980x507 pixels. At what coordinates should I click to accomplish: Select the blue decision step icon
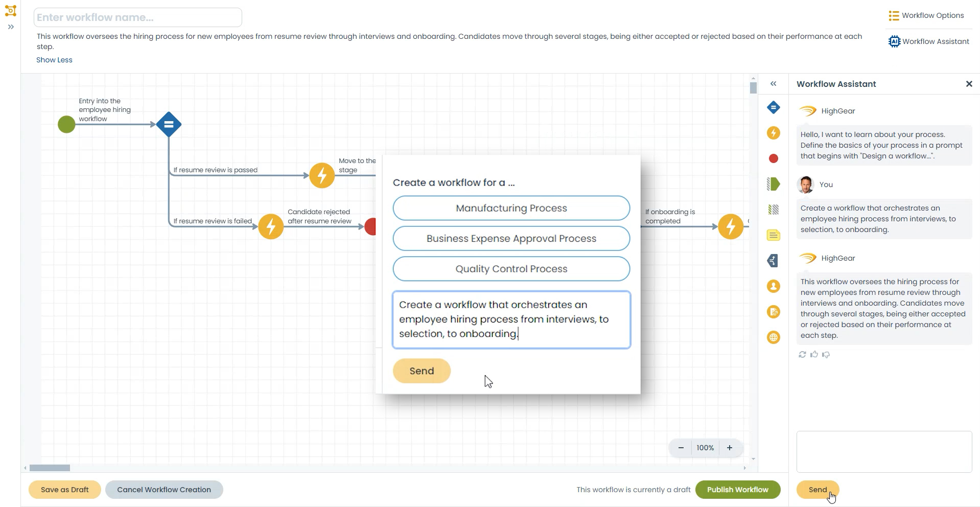tap(774, 107)
